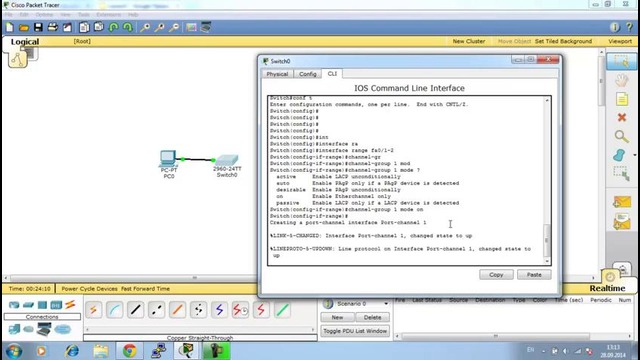Click the New scenario button
The image size is (640, 360).
[x=337, y=317]
